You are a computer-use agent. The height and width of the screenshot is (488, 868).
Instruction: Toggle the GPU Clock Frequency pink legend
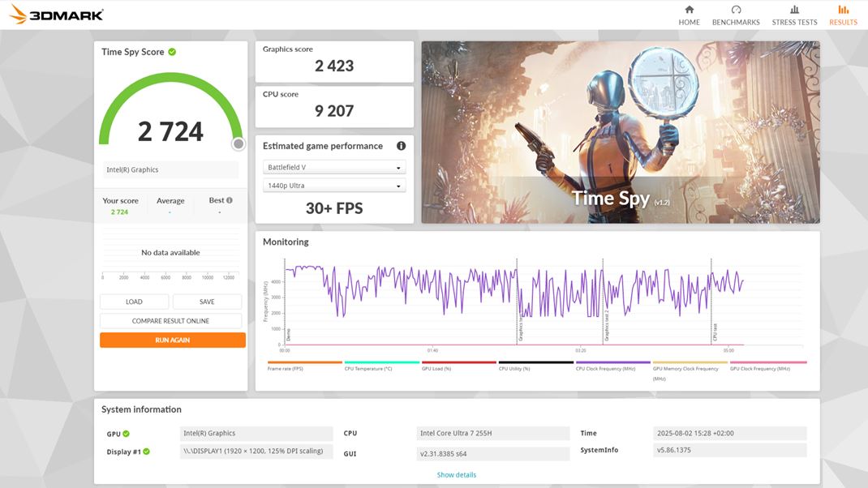[x=767, y=365]
